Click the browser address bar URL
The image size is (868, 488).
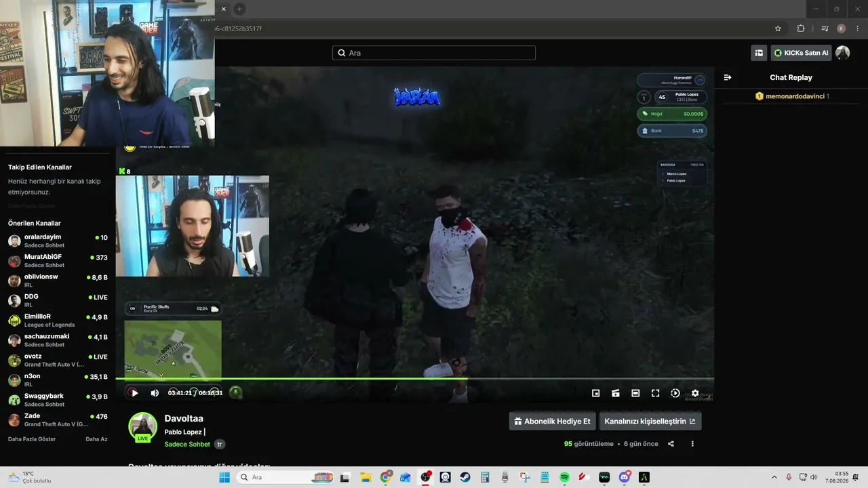point(237,28)
